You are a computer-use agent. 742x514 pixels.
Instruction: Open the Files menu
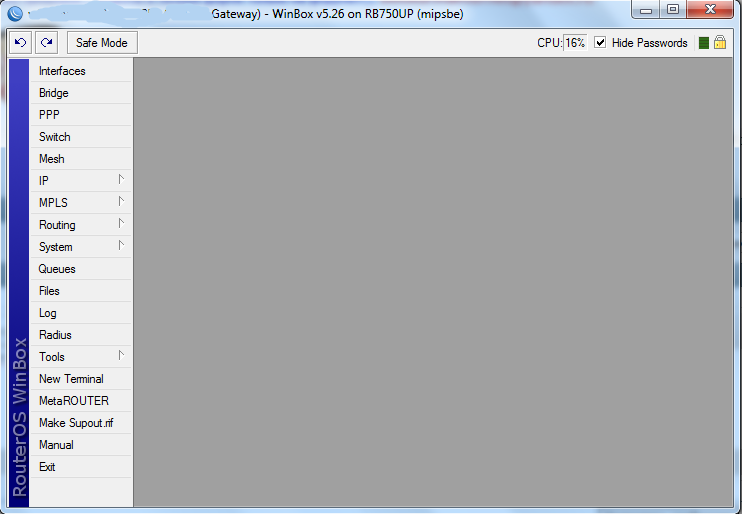81,291
